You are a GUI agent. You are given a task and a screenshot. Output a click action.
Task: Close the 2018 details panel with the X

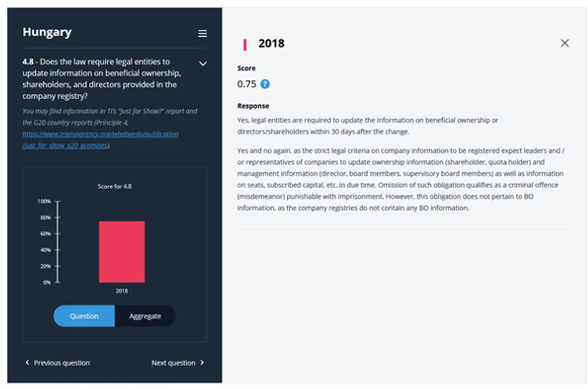click(564, 42)
